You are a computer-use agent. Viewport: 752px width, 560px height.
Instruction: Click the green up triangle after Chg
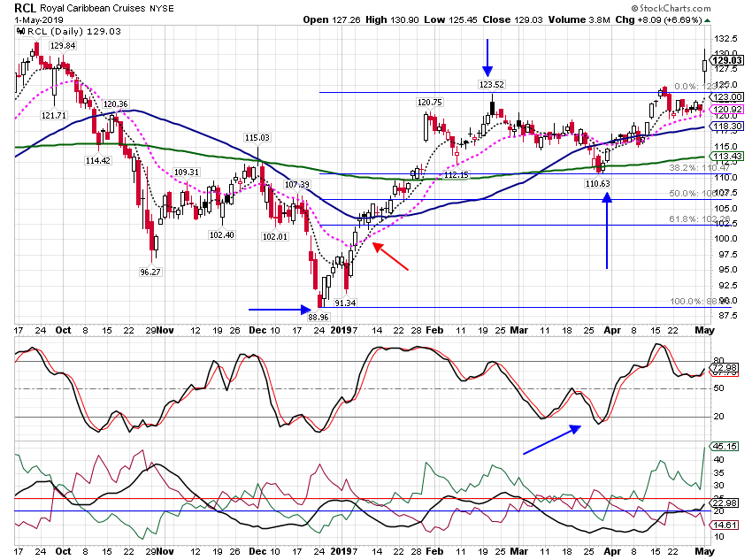click(708, 20)
